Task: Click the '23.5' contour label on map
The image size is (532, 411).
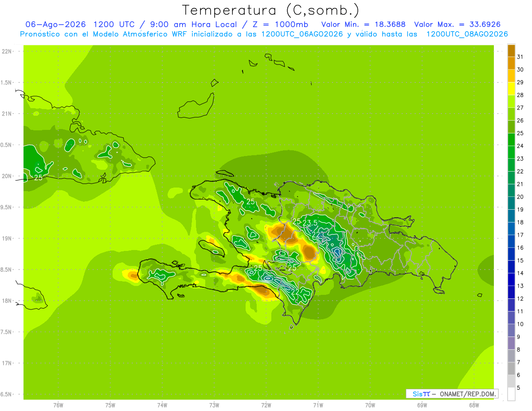Action: pyautogui.click(x=310, y=223)
